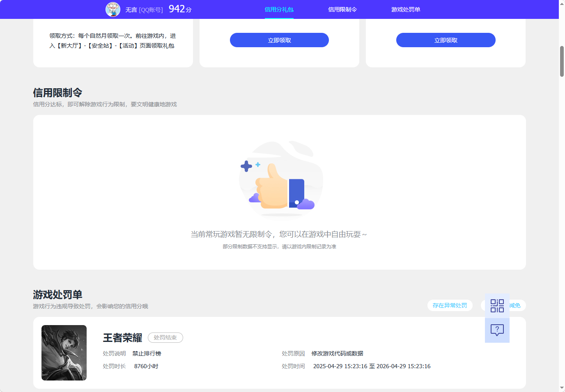Click the scrollbar down arrow

(562, 388)
